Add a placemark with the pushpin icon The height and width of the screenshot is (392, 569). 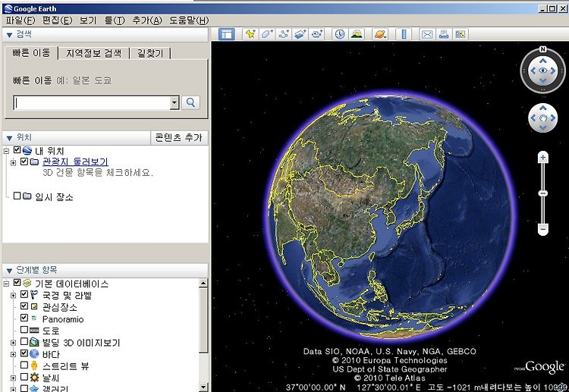tap(250, 34)
